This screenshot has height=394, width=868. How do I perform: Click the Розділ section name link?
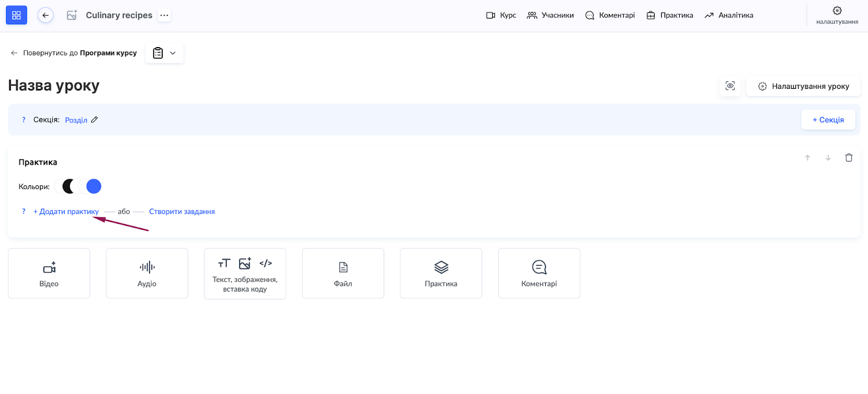click(76, 120)
